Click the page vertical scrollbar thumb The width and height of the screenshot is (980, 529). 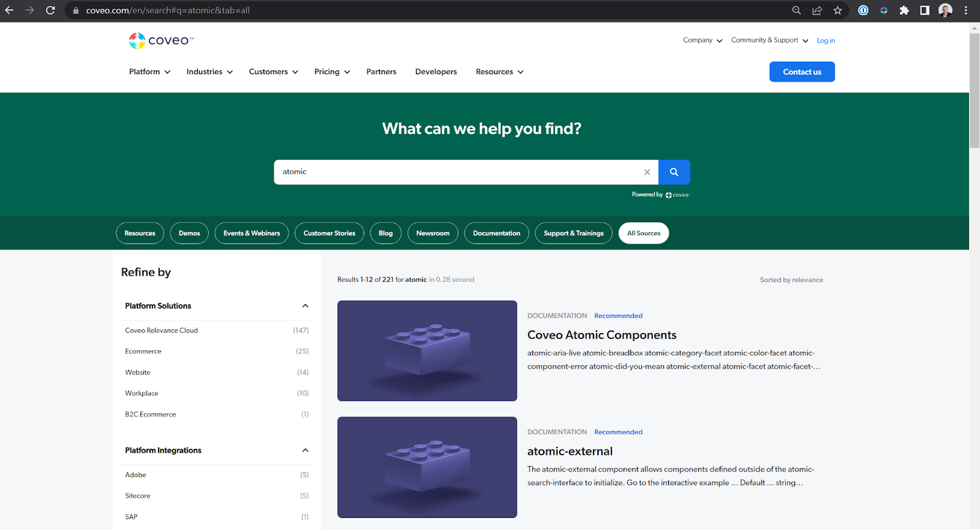974,91
